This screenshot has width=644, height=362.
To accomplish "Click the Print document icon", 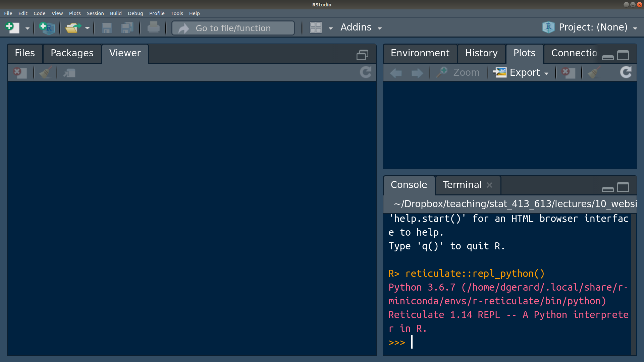I will pyautogui.click(x=154, y=27).
